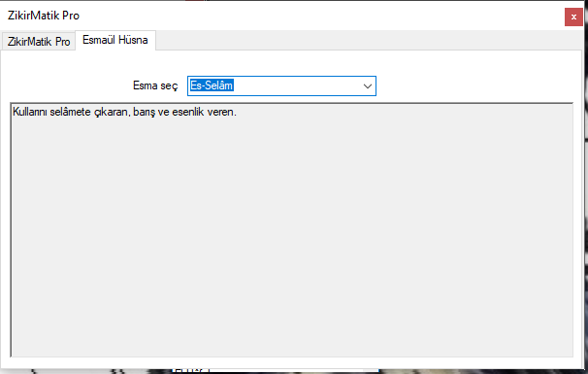Image resolution: width=588 pixels, height=374 pixels.
Task: Click the Esma seç label
Action: coord(155,85)
